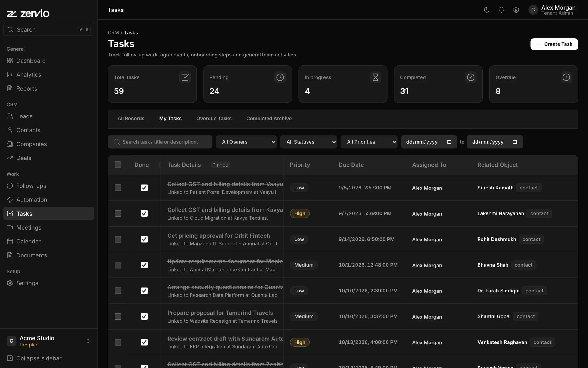The width and height of the screenshot is (588, 368).
Task: Click the search tasks title or description field
Action: 160,142
